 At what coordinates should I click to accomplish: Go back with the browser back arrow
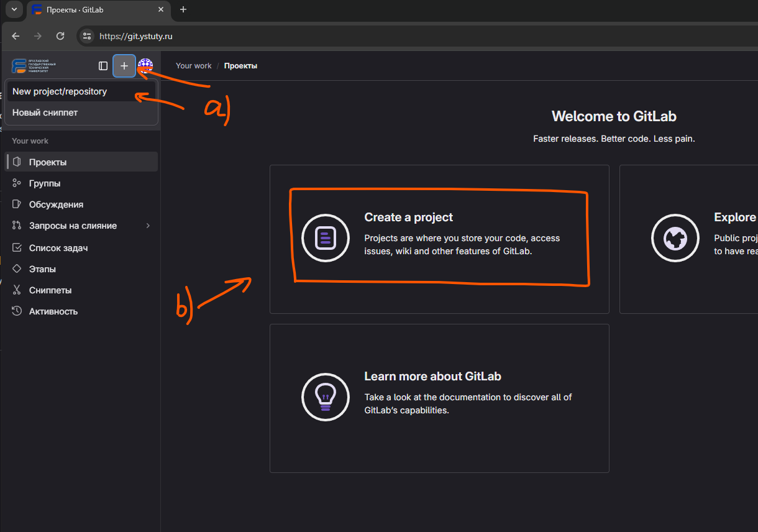click(16, 36)
